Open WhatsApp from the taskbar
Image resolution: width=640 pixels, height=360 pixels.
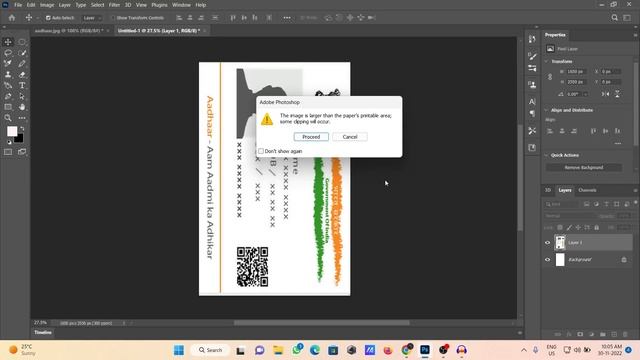click(x=297, y=350)
